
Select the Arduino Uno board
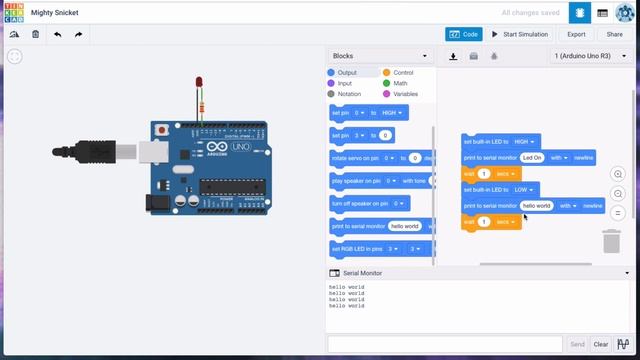(x=210, y=168)
